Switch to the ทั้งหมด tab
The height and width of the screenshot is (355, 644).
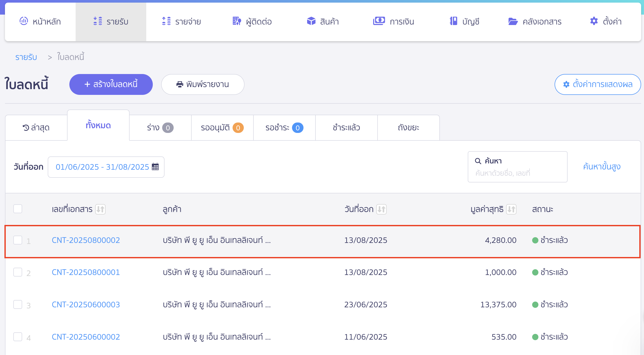click(x=98, y=125)
